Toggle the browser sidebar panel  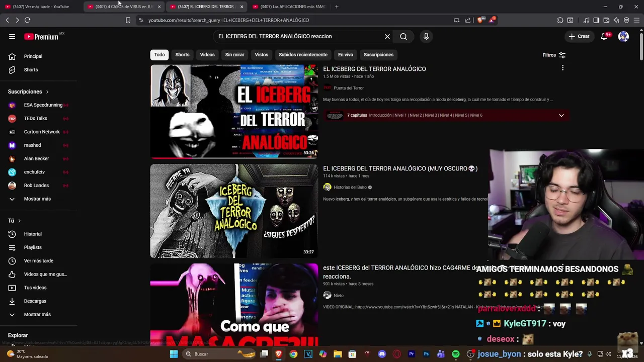click(596, 20)
